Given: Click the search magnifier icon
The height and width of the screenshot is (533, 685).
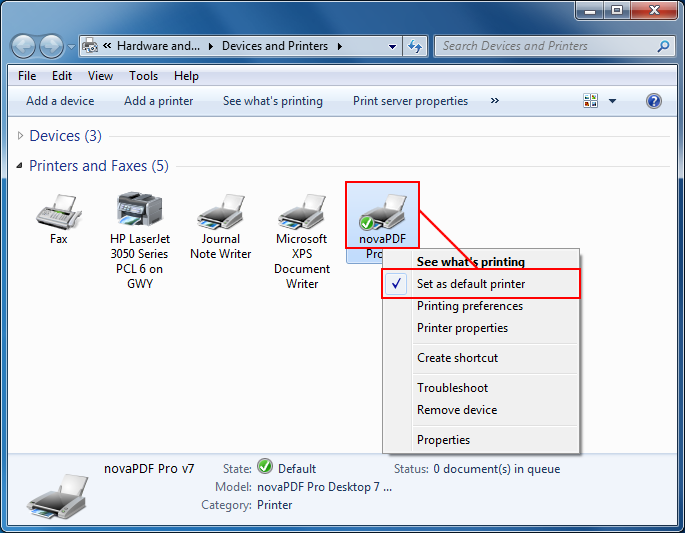Looking at the screenshot, I should [663, 46].
